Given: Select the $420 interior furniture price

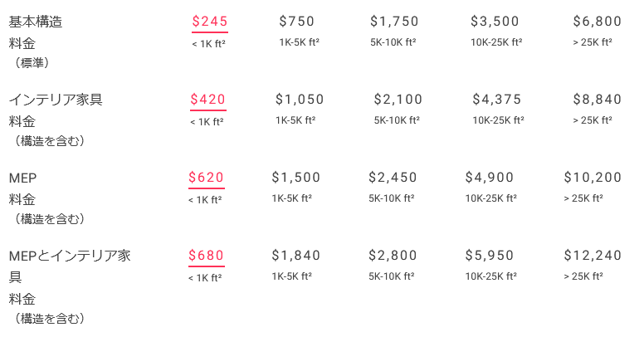Looking at the screenshot, I should 207,100.
